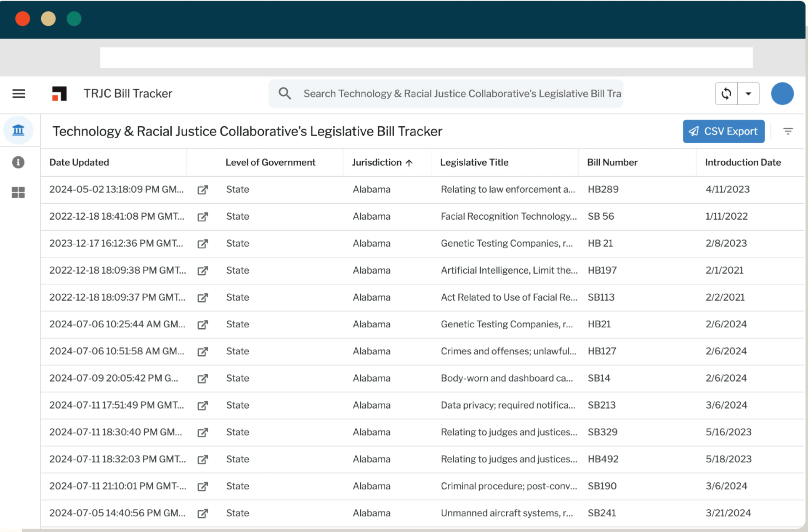Open external link for SB113 row
The width and height of the screenshot is (808, 532).
[x=203, y=298]
